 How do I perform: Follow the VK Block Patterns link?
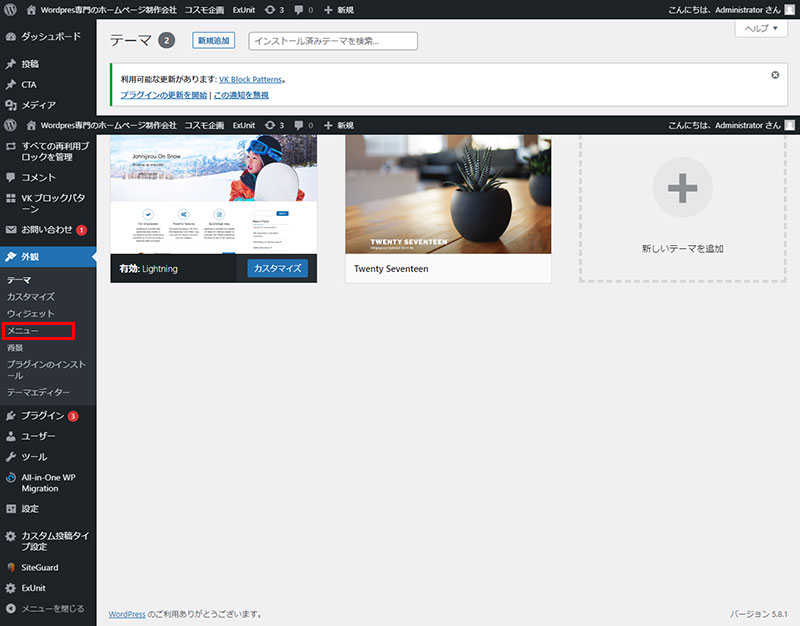(x=250, y=78)
